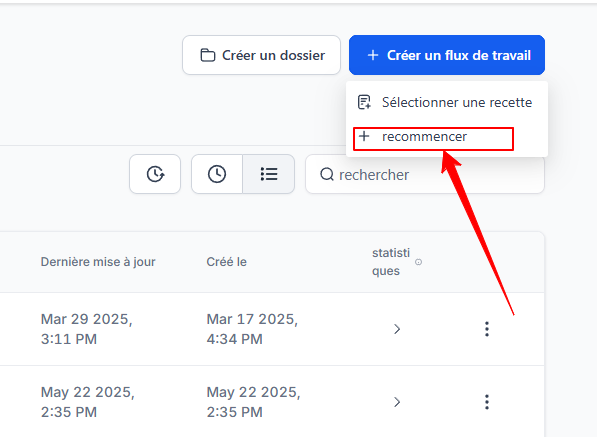Switch to the clock timeline view
The image size is (597, 437).
[x=217, y=174]
